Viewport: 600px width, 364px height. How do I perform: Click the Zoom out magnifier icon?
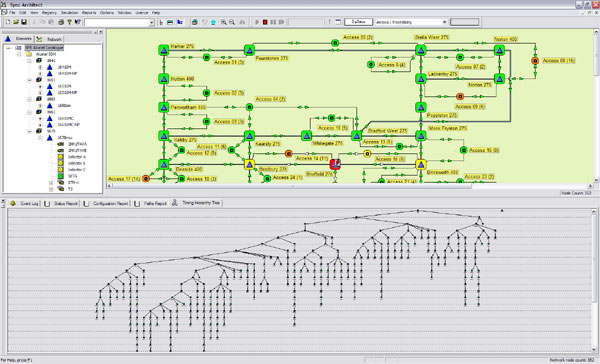click(232, 22)
